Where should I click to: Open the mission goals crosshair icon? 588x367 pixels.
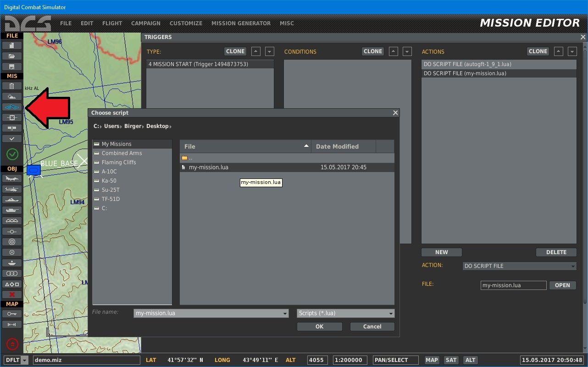12,117
